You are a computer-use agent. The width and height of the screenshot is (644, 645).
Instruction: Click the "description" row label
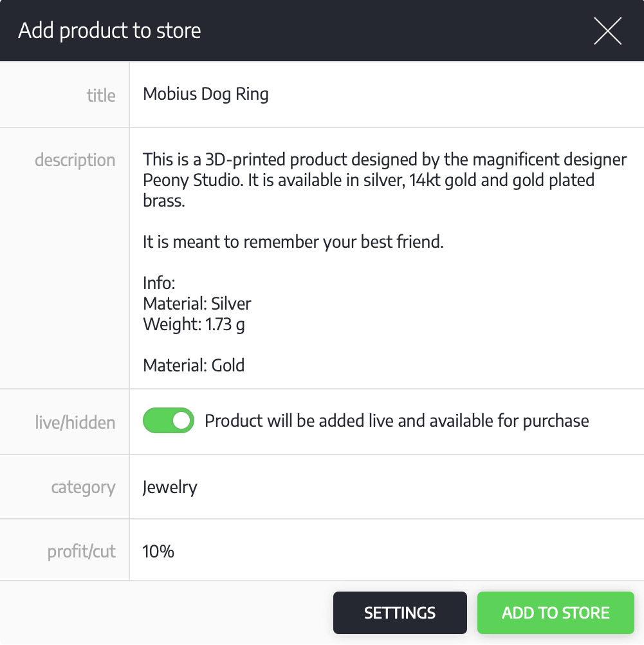[75, 160]
